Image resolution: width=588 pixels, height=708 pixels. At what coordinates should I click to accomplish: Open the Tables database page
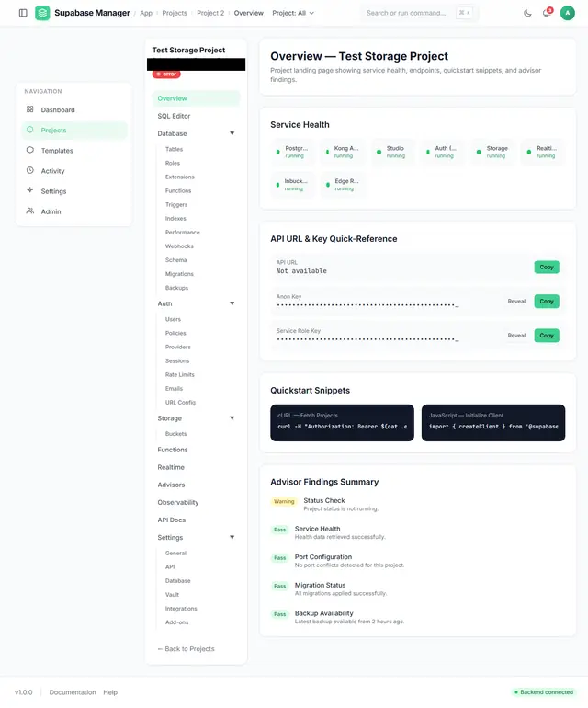[x=175, y=149]
